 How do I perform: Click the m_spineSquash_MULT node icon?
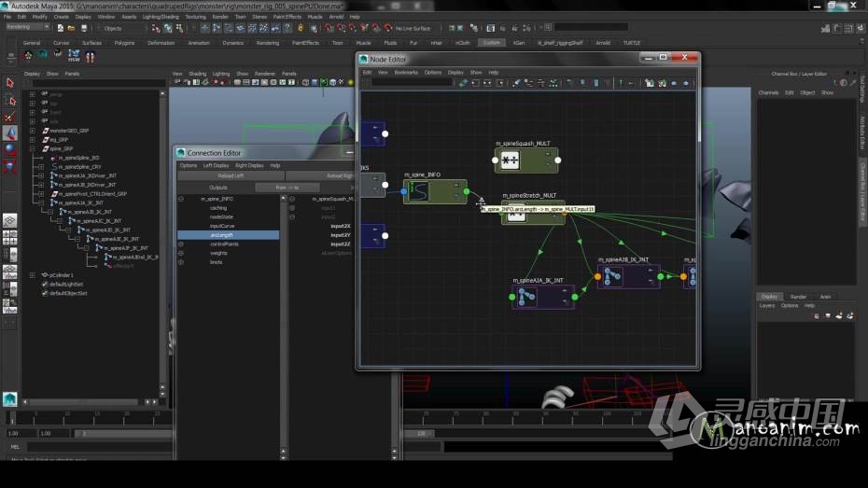click(510, 160)
